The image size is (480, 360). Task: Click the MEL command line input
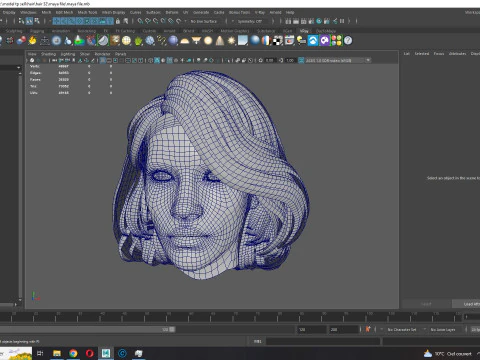click(323, 341)
